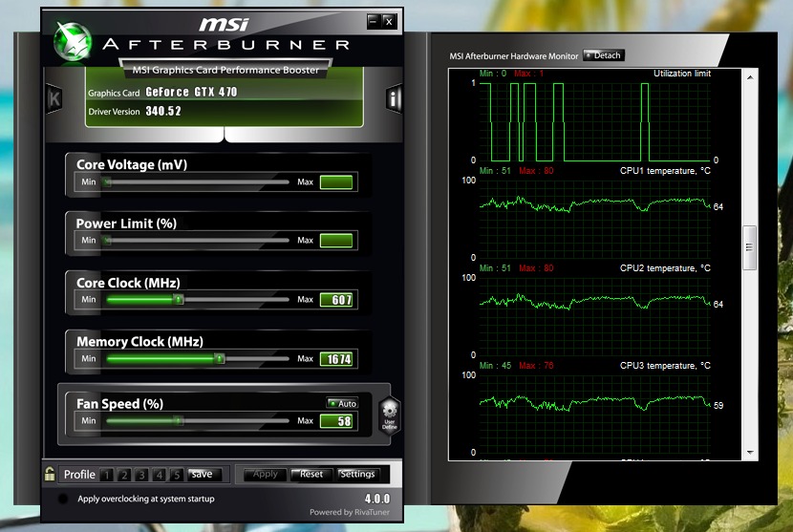
Task: Select profile slot 3
Action: click(141, 475)
